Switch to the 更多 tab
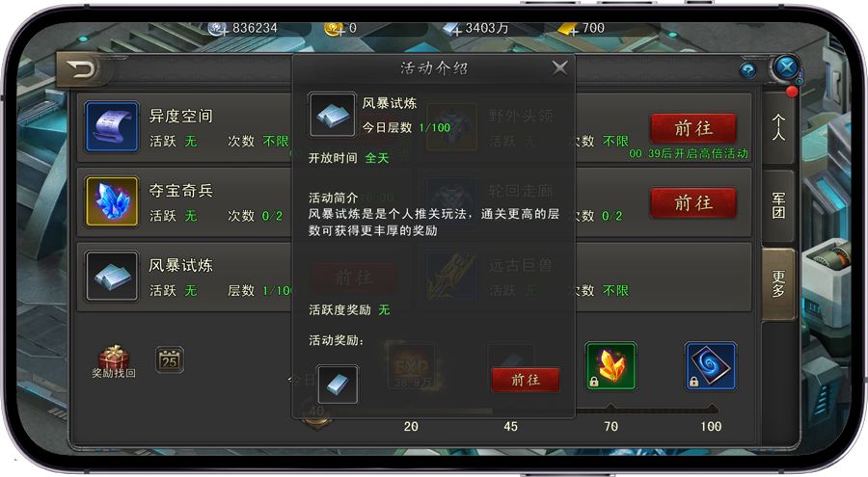This screenshot has height=477, width=868. point(778,284)
